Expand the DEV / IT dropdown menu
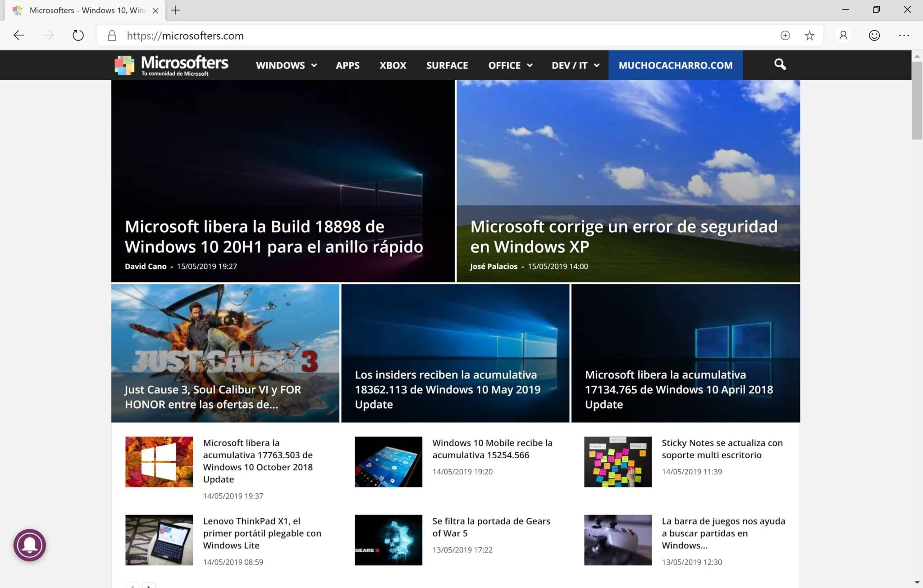Image resolution: width=923 pixels, height=588 pixels. [574, 65]
